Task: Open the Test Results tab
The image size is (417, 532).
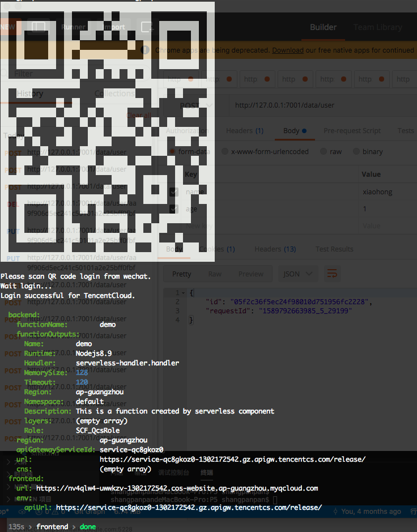Action: click(x=334, y=249)
